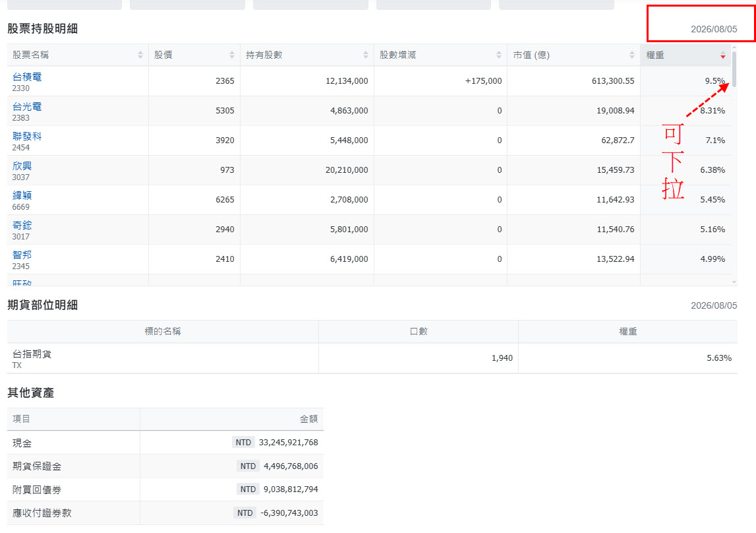Click 奇鋐 weight 5.16%
This screenshot has height=533, width=756.
click(712, 229)
